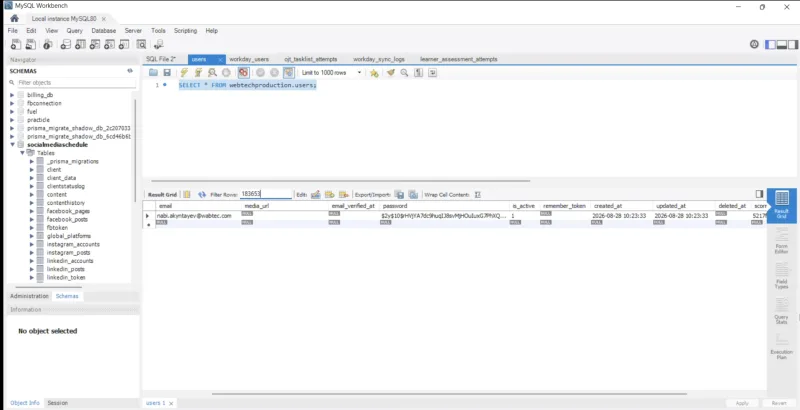The image size is (800, 410).
Task: Open find panel magnifier in query toolbar
Action: (405, 73)
